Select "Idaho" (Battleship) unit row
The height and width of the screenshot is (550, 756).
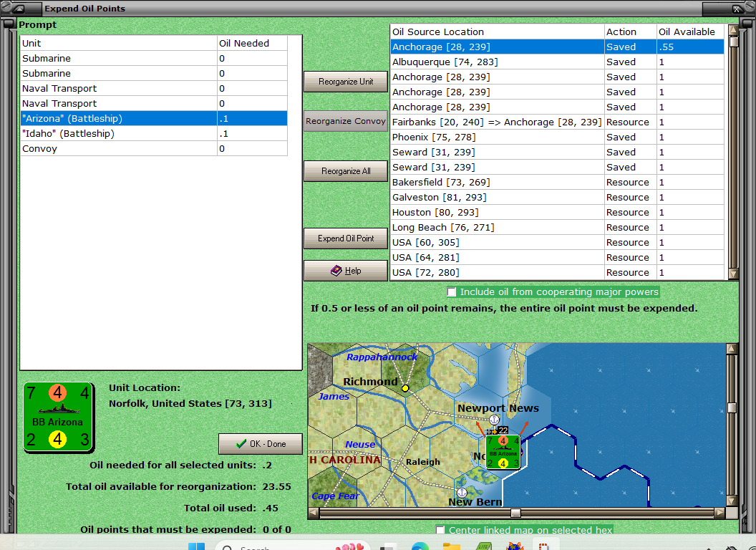click(x=119, y=134)
